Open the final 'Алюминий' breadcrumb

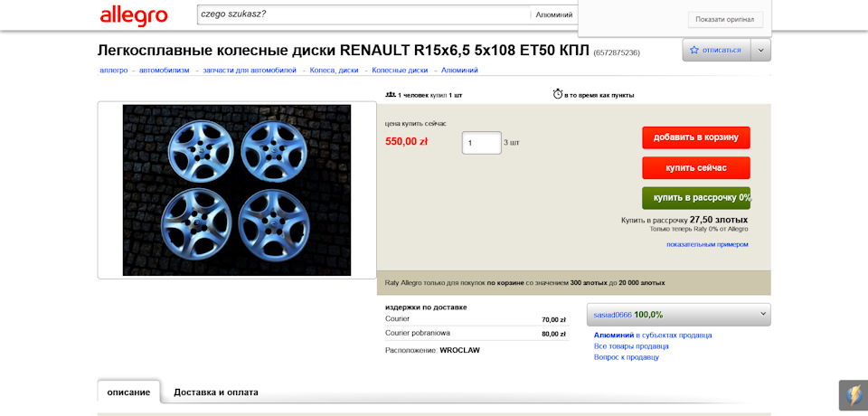(x=459, y=71)
